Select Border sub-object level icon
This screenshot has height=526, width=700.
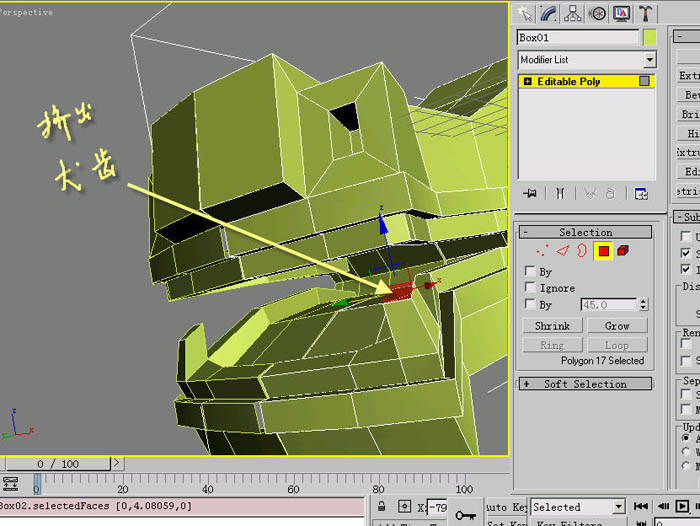point(582,251)
